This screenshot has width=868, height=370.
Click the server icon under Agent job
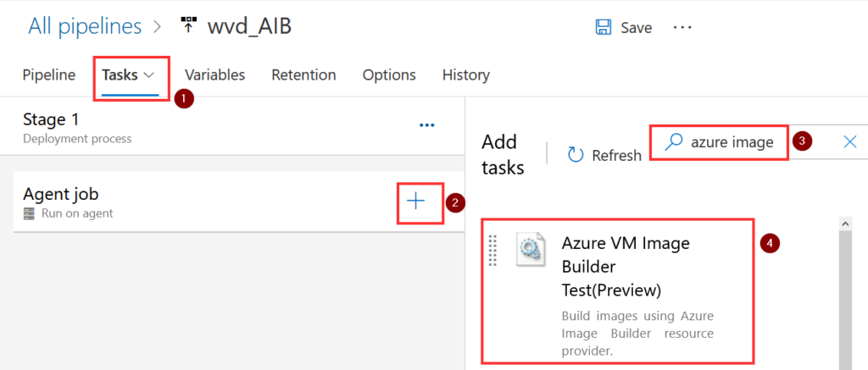pyautogui.click(x=30, y=213)
